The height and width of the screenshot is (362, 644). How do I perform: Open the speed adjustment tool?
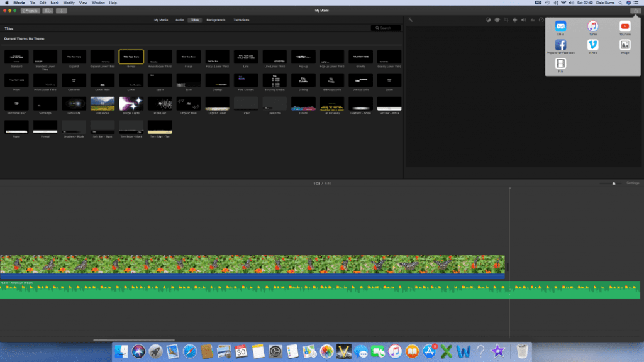click(x=541, y=19)
